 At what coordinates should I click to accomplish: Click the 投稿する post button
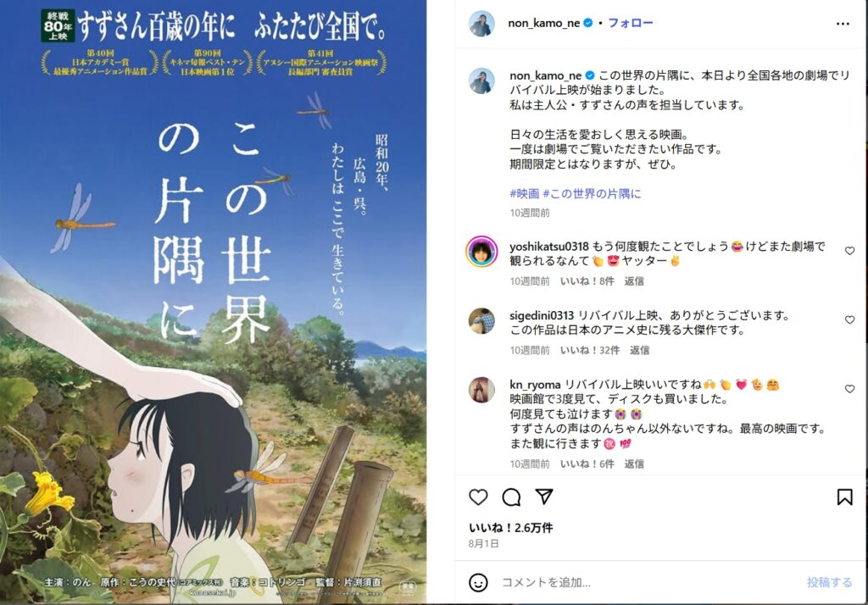coord(829,582)
